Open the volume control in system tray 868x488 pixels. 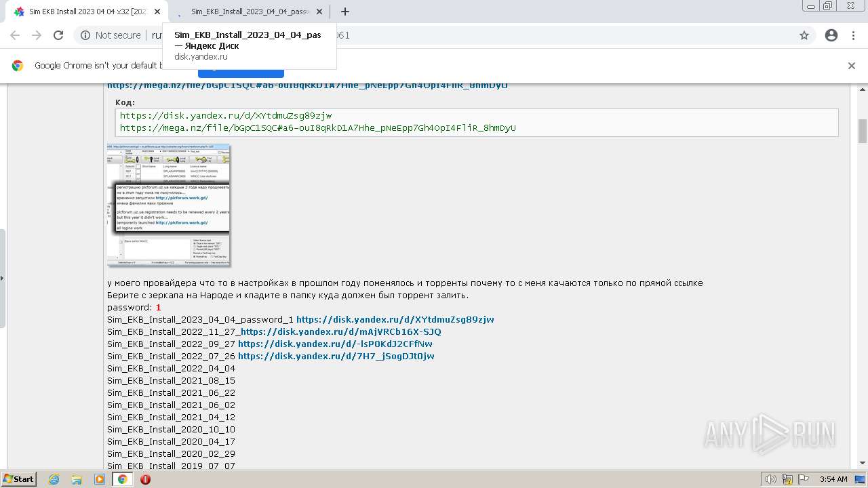(770, 479)
